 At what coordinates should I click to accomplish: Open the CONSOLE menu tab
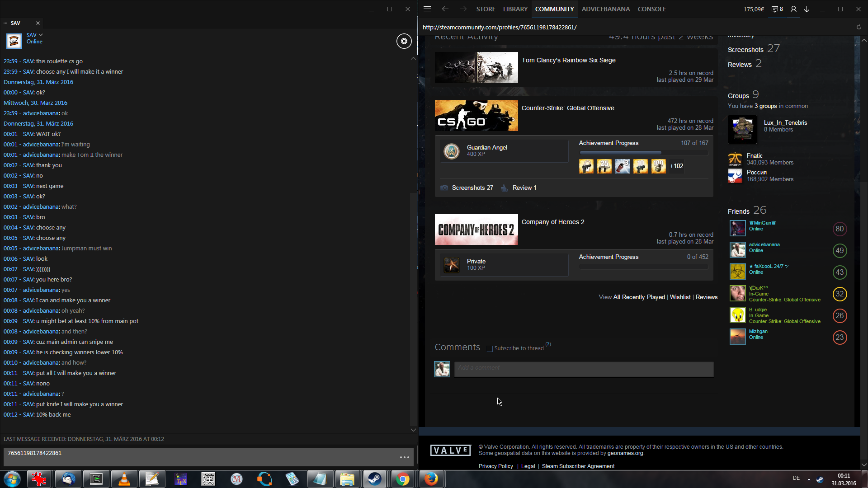pyautogui.click(x=651, y=9)
